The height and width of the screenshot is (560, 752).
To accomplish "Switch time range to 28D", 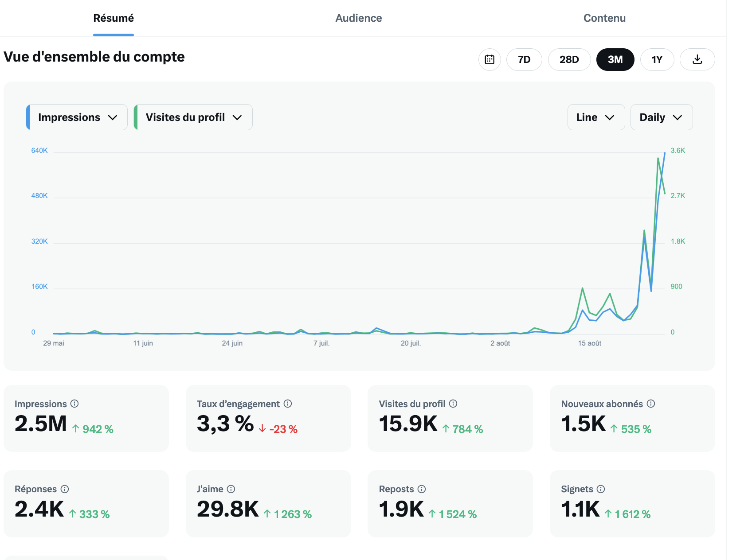I will pos(569,59).
